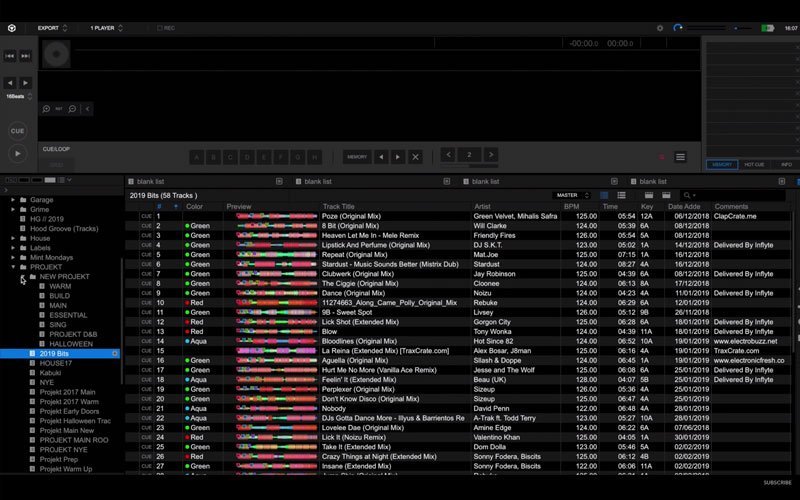Switch to the HOT CUE tab
800x500 pixels.
754,164
